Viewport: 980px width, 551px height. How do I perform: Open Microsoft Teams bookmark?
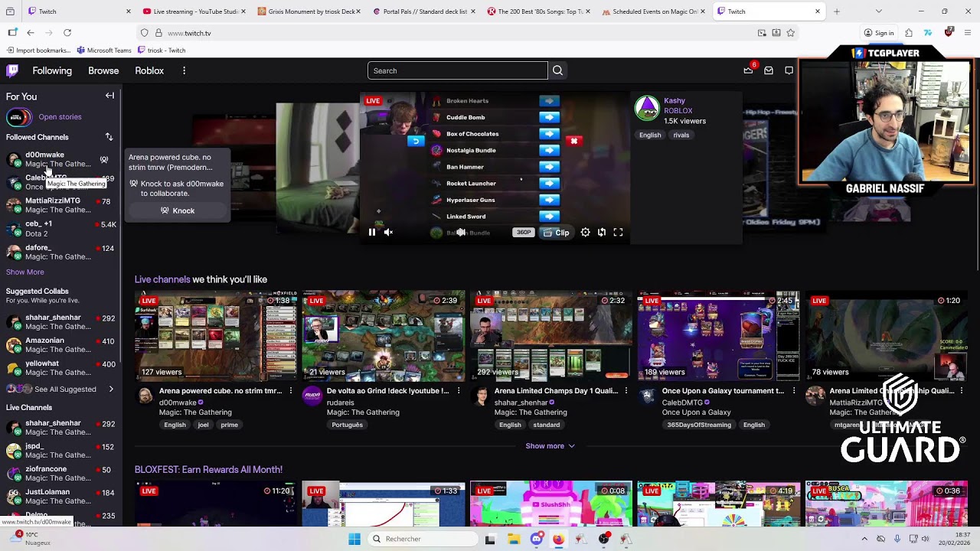click(104, 51)
